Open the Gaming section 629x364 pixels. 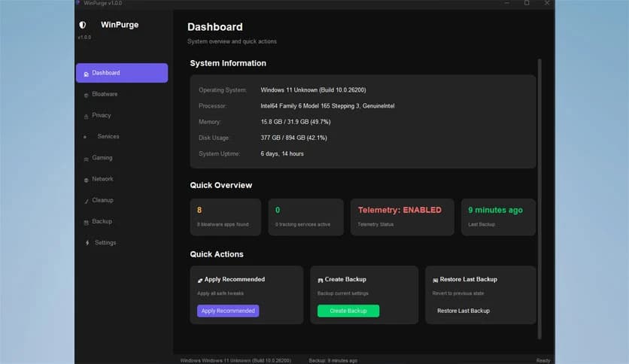[x=122, y=158]
